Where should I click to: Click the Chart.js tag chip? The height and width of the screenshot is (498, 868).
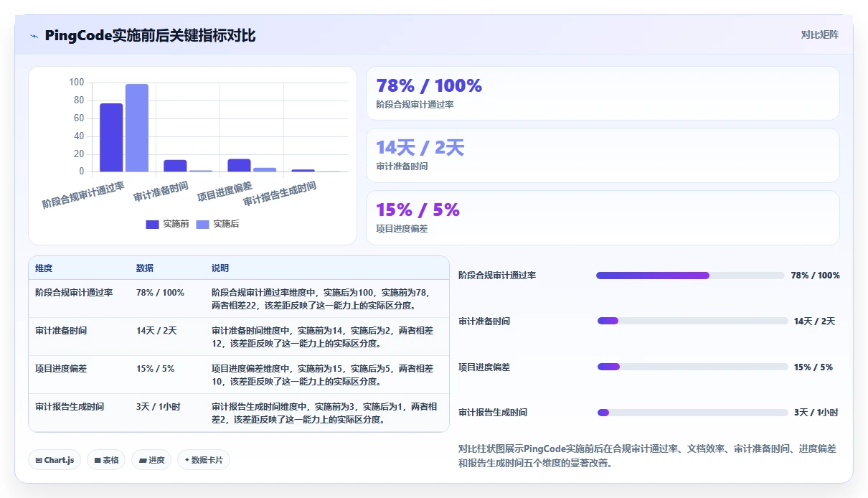pos(55,460)
